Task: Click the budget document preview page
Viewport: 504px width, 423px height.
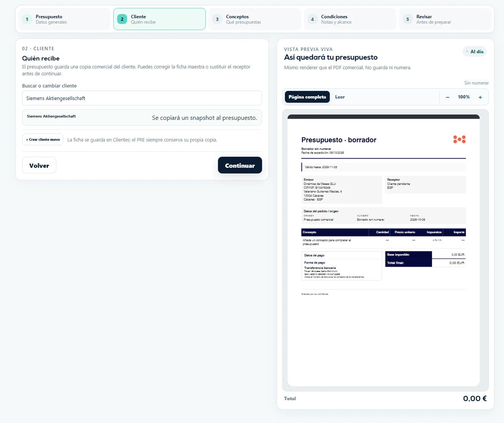Action: tap(383, 250)
